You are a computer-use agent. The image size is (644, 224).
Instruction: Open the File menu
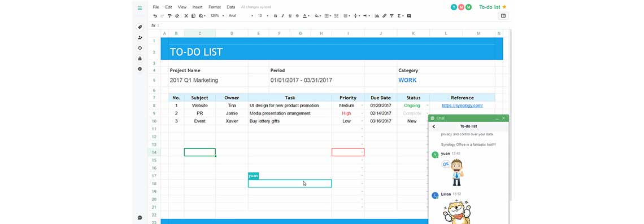pos(156,7)
